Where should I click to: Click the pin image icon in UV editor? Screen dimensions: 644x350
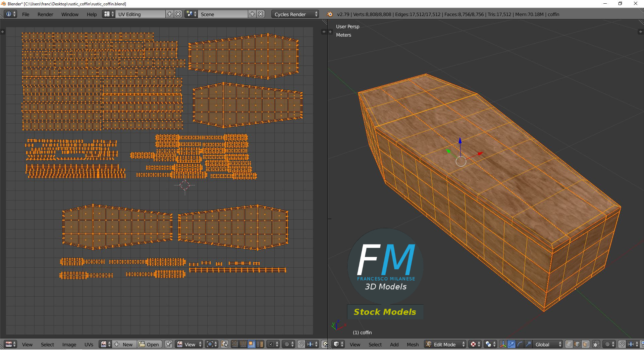[x=168, y=344]
